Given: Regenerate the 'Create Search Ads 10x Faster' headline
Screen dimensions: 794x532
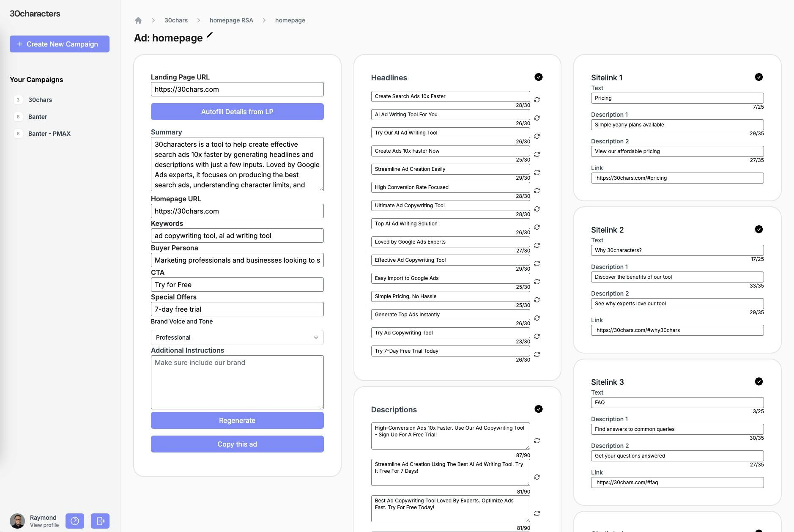Looking at the screenshot, I should 537,100.
